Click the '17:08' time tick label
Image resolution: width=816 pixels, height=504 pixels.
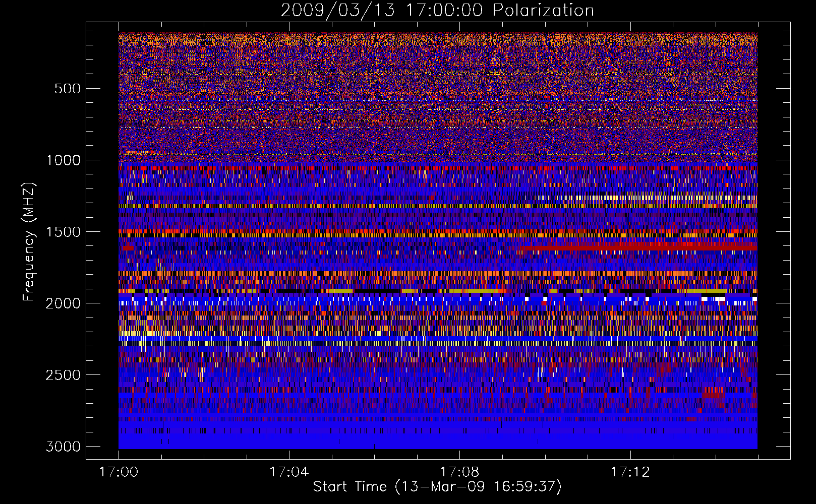459,472
